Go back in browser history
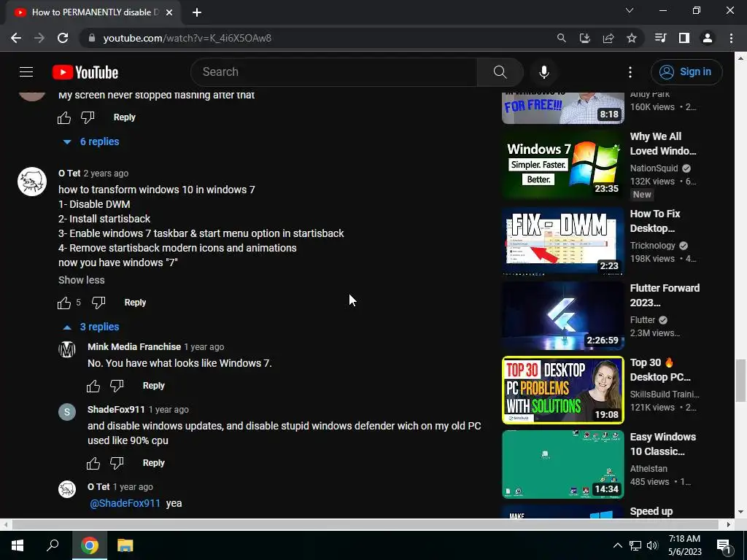The image size is (747, 560). coord(16,38)
